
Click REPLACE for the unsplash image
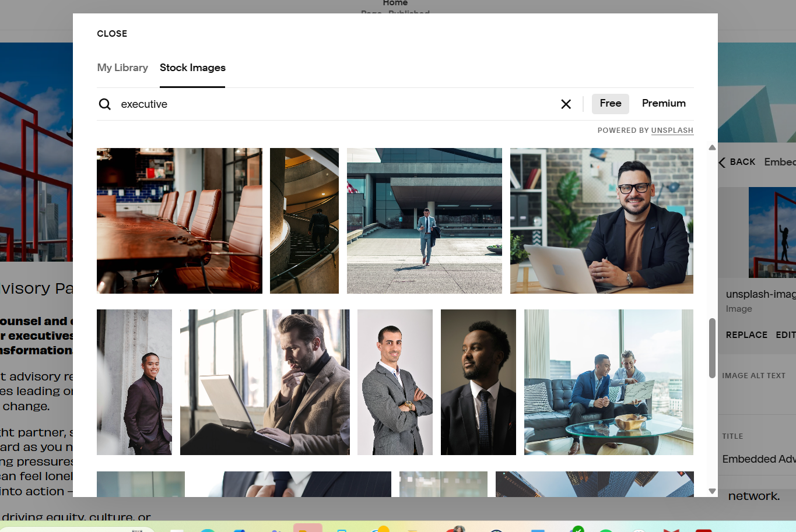coord(746,335)
